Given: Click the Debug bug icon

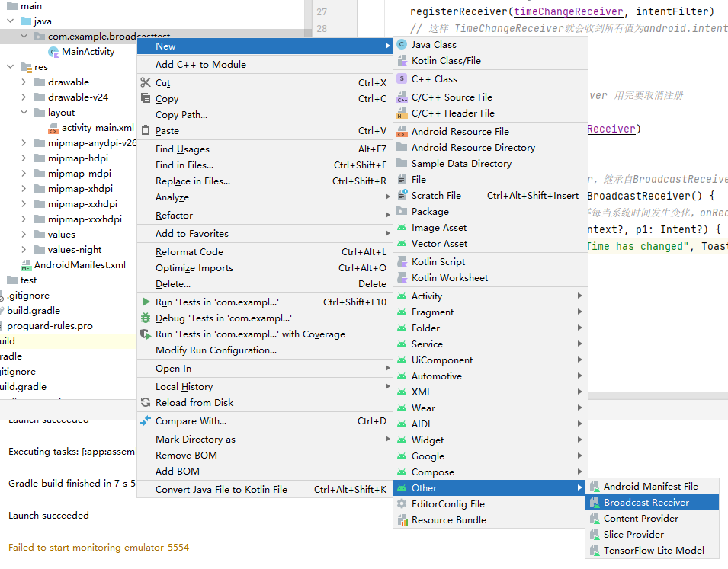Looking at the screenshot, I should [x=146, y=318].
